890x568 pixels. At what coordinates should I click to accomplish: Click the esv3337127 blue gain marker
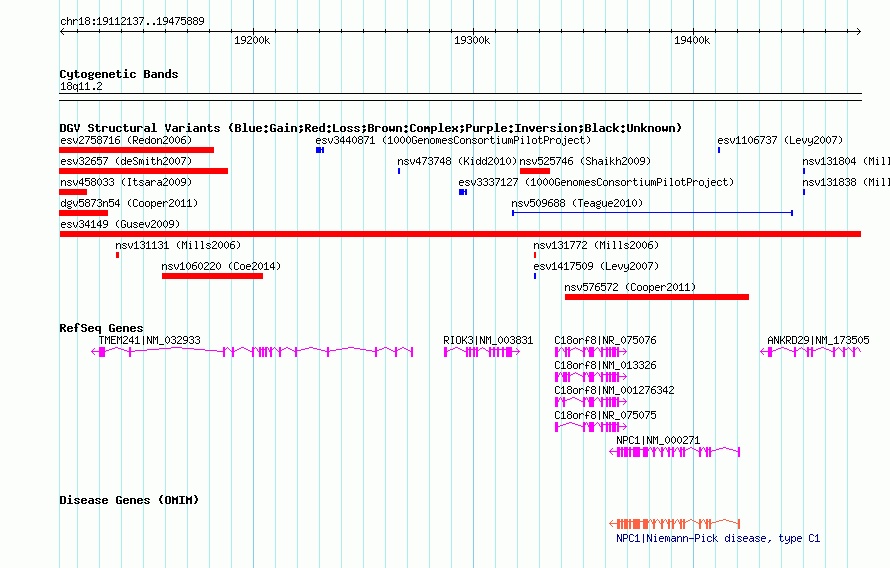point(463,192)
